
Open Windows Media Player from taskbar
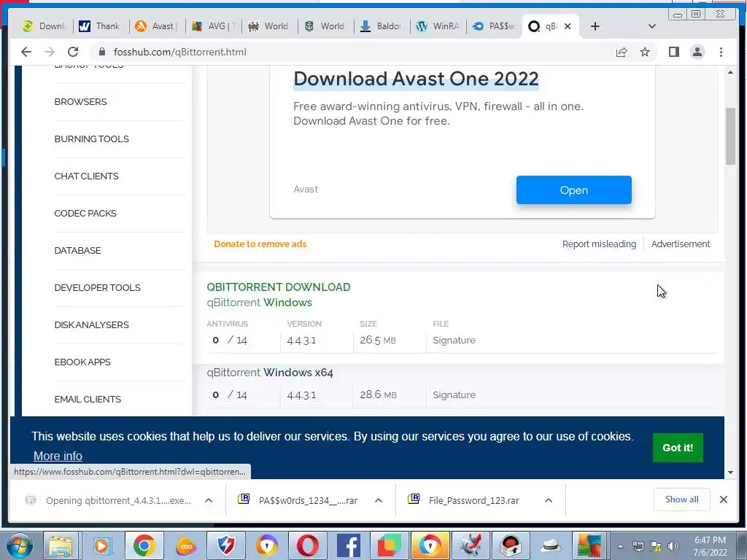[x=101, y=545]
